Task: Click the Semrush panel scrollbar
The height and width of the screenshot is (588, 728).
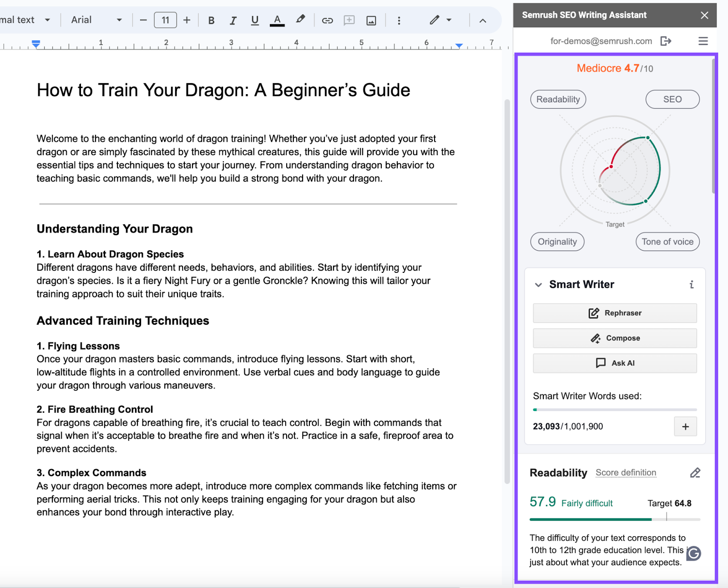Action: point(713,126)
